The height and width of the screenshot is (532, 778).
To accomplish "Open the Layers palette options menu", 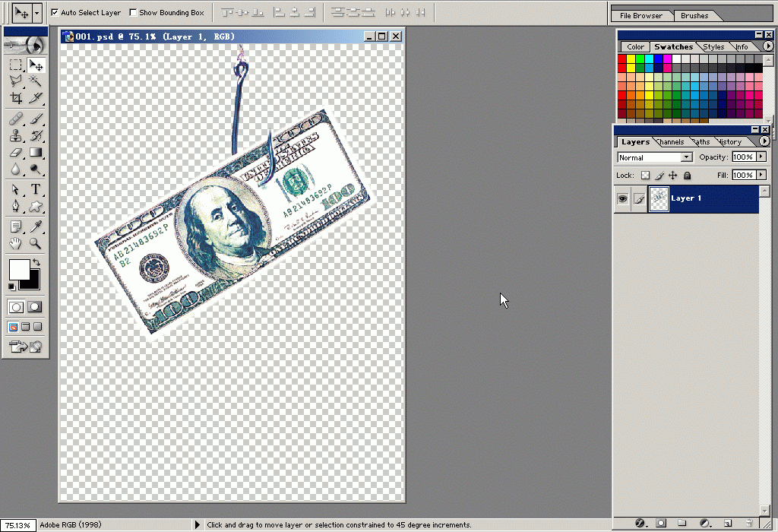I will click(764, 141).
